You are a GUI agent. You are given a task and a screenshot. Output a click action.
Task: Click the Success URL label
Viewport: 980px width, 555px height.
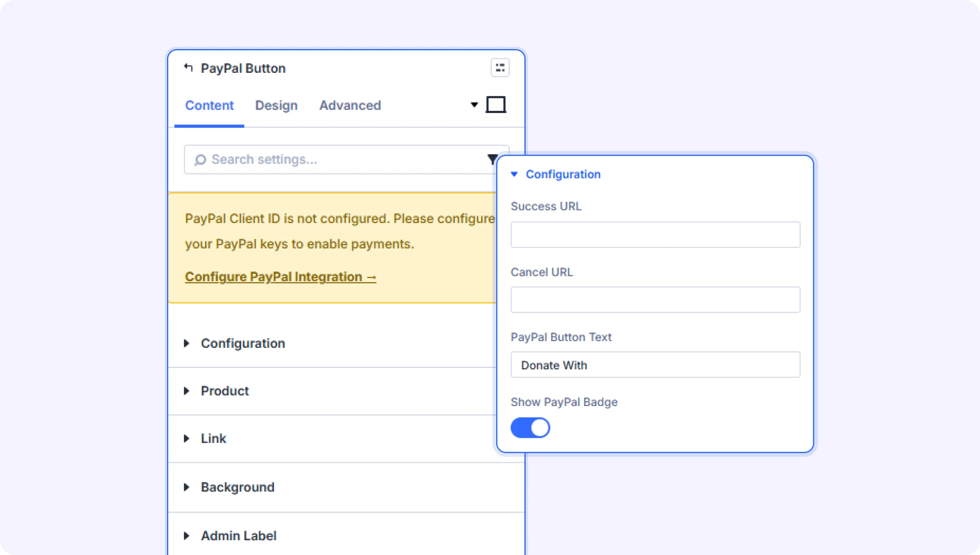[546, 206]
